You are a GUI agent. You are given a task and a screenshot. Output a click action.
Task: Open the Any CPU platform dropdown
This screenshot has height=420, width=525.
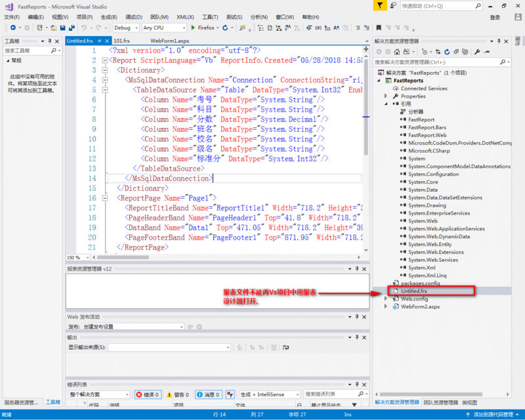pos(164,28)
